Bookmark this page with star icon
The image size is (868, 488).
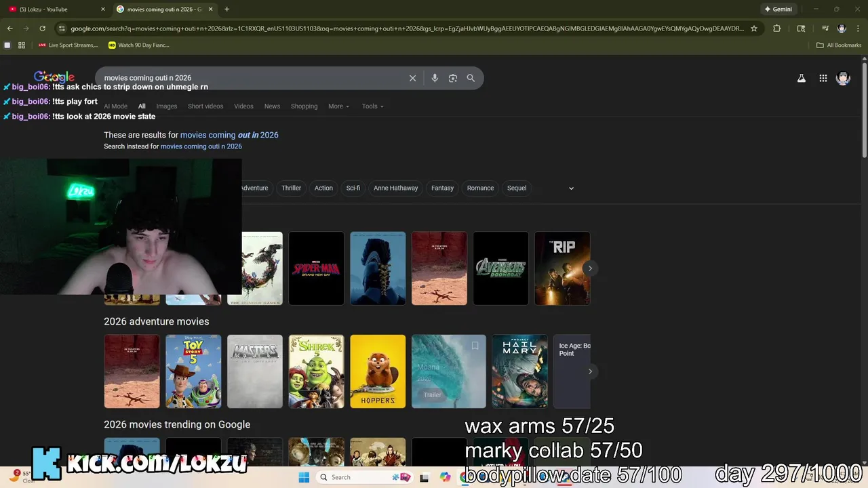tap(754, 28)
